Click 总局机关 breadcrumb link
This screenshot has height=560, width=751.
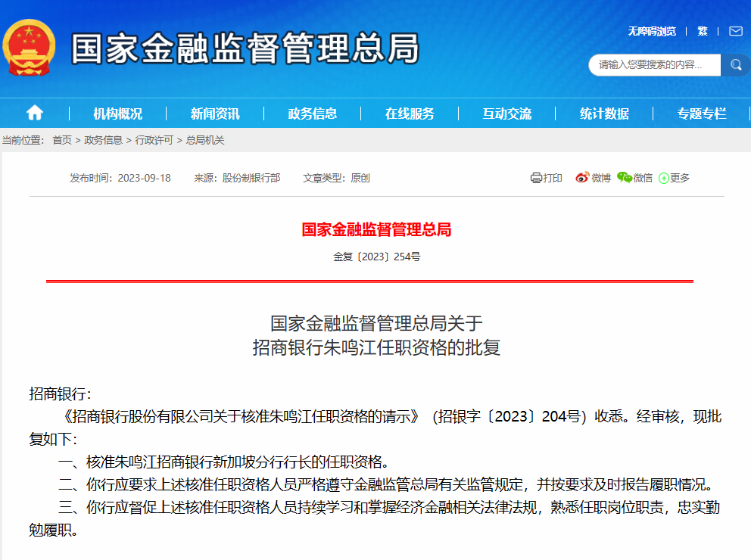point(205,140)
